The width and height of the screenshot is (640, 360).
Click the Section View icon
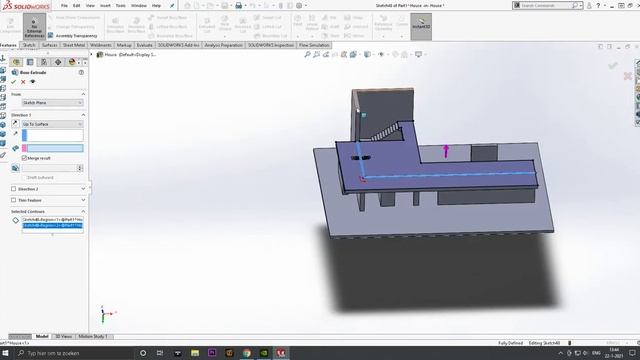[x=344, y=54]
